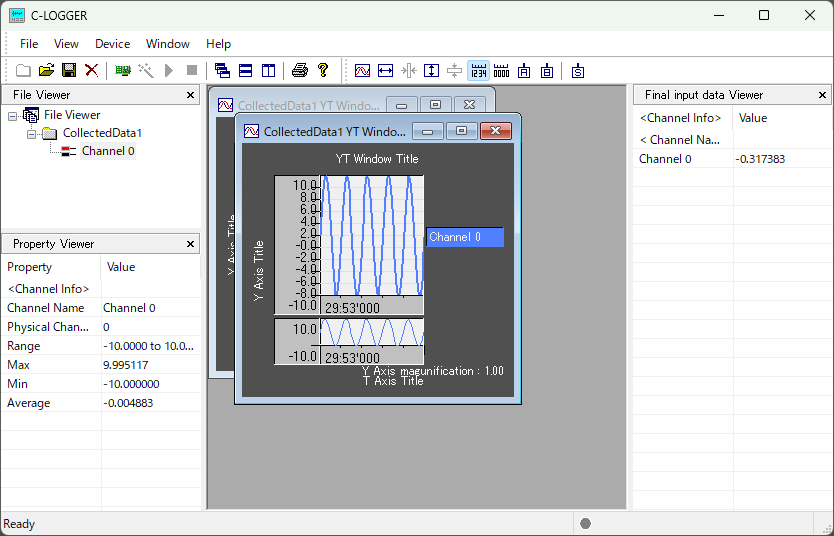
Task: Tile windows horizontally using toolbar icon
Action: pyautogui.click(x=245, y=70)
